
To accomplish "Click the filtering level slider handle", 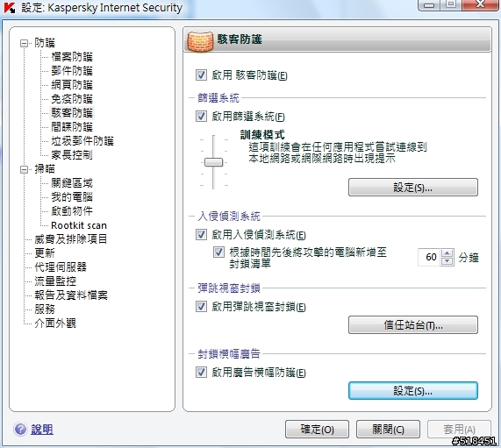I will click(213, 162).
